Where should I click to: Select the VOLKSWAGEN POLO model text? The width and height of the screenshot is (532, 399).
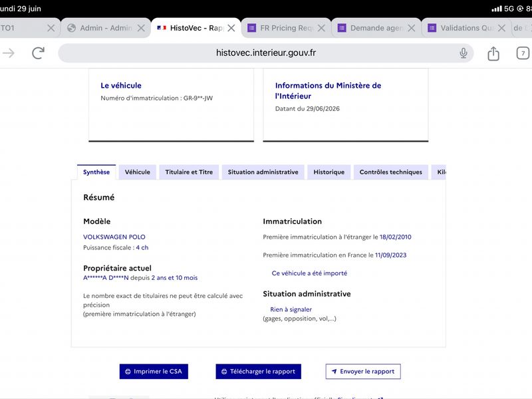coord(114,237)
